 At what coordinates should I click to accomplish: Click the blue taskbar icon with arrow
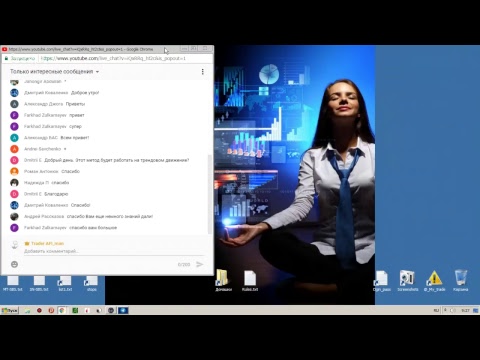[123, 310]
